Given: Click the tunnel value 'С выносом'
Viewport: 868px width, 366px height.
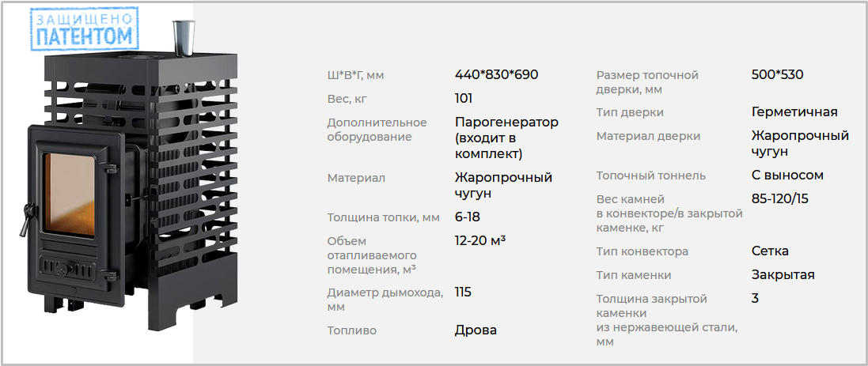Looking at the screenshot, I should point(788,175).
